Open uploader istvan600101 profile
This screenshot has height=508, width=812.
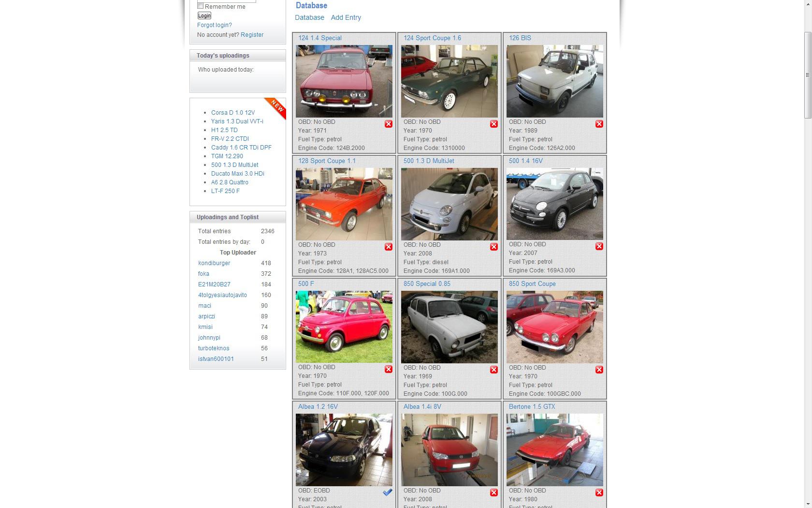[216, 359]
